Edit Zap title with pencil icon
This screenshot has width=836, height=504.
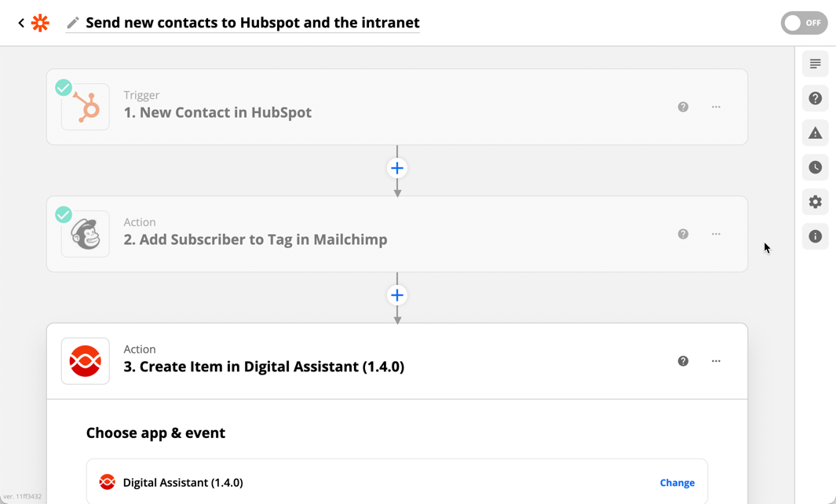tap(73, 23)
